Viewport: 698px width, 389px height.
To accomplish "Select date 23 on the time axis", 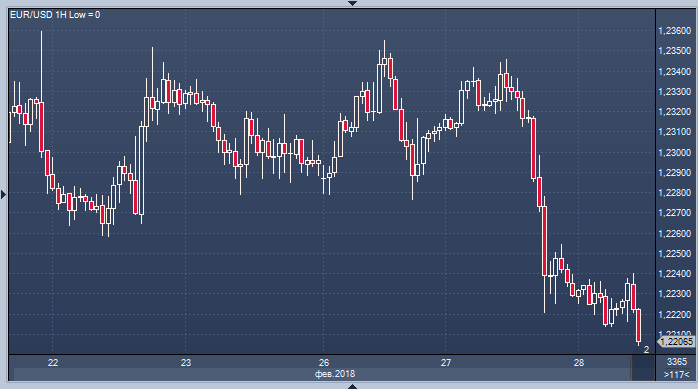I will pyautogui.click(x=186, y=363).
